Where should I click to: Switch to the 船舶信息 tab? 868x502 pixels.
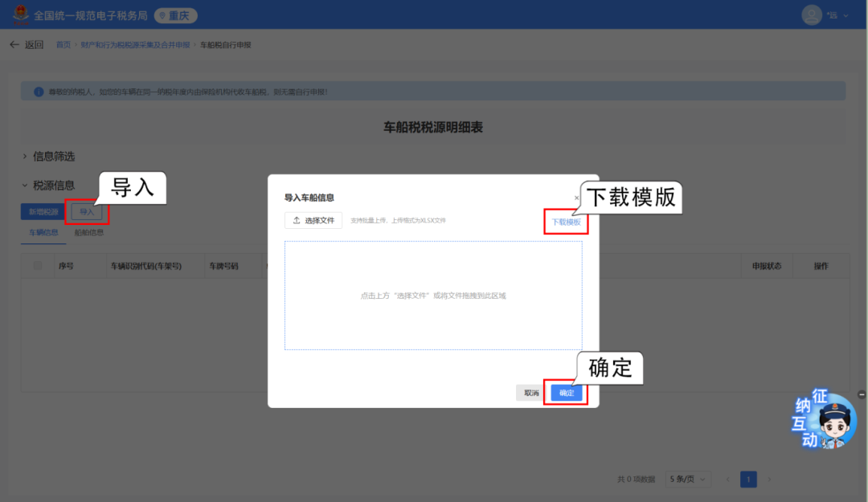(88, 233)
